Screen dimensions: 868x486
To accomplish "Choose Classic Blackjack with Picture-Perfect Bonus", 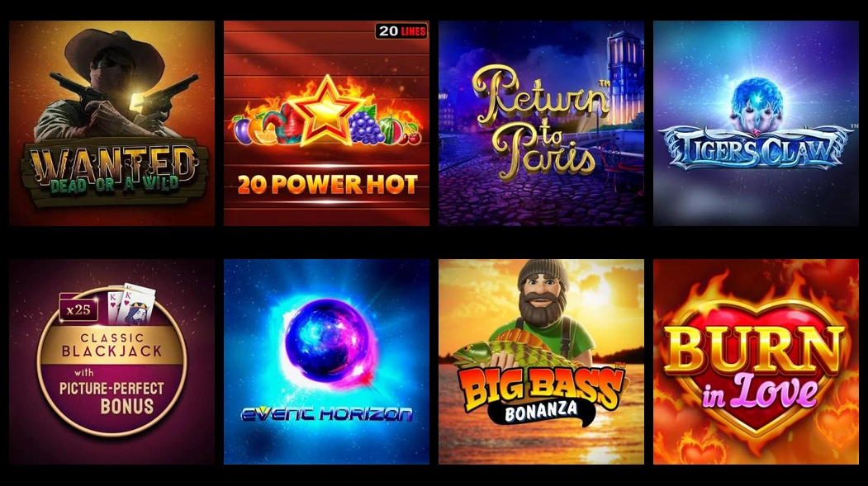I will tap(111, 361).
